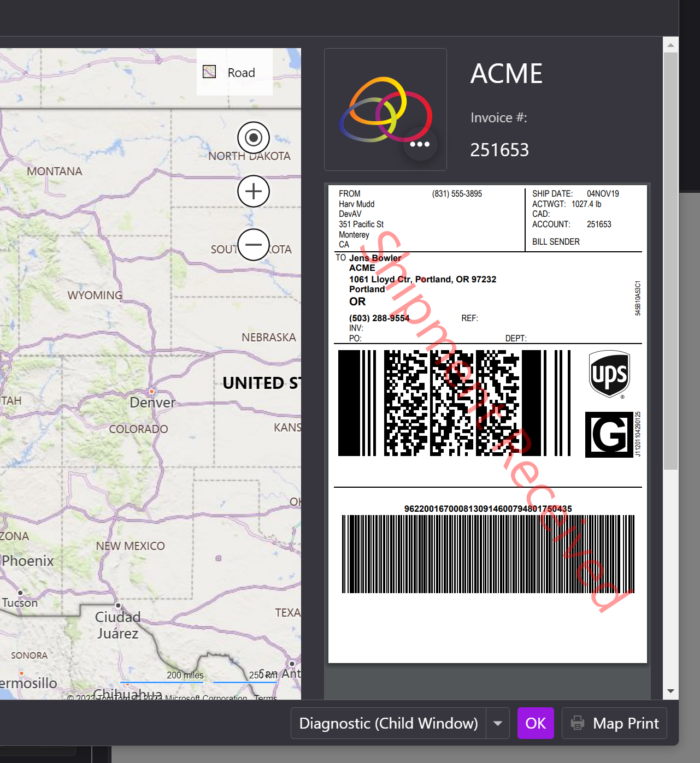Image resolution: width=700 pixels, height=763 pixels.
Task: Click the MONTANA state label
Action: [x=55, y=171]
